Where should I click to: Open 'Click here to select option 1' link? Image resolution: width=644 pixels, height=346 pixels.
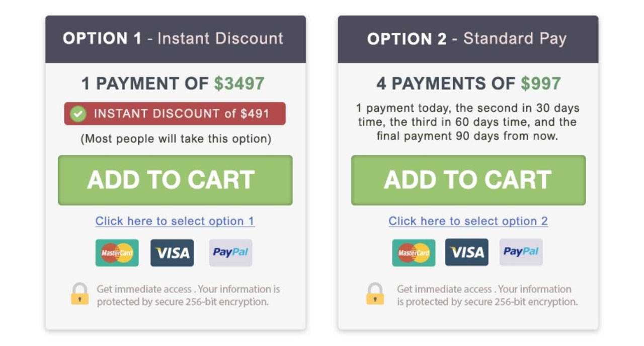coord(175,221)
